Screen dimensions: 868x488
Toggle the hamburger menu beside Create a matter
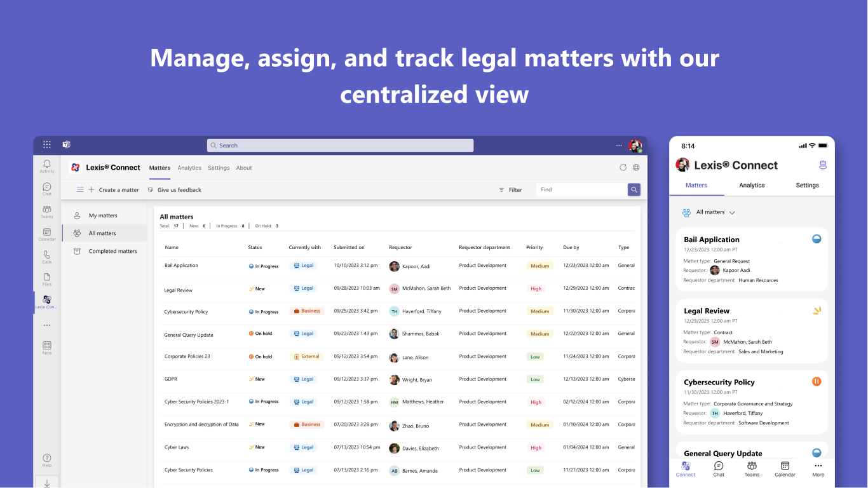80,189
